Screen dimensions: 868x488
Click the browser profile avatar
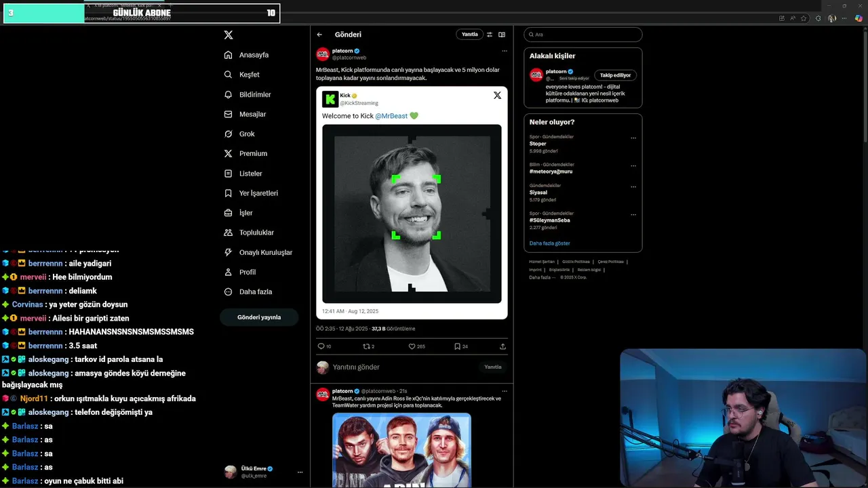coord(832,18)
